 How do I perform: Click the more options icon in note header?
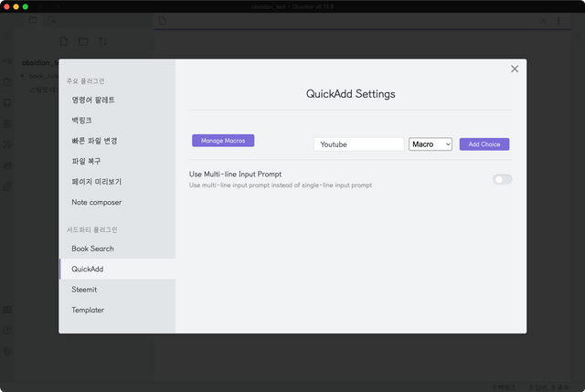point(558,21)
